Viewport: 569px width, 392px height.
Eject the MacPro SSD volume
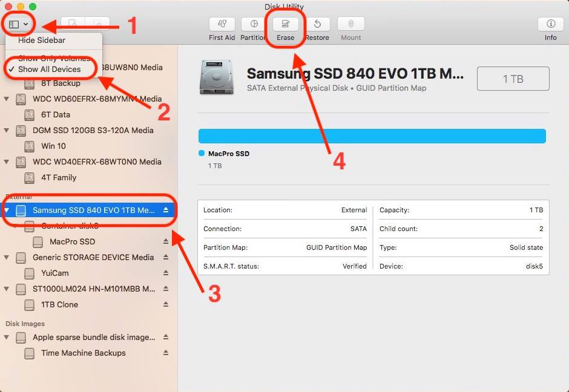pyautogui.click(x=166, y=241)
